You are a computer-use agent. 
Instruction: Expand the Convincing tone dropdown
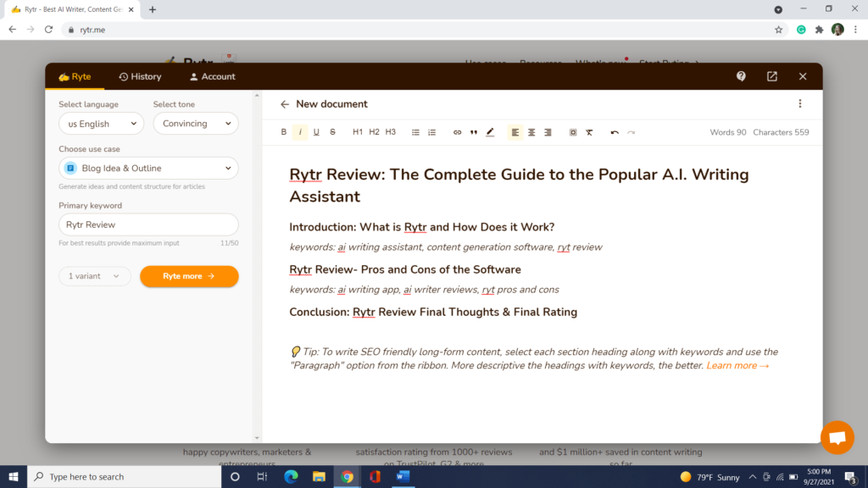pos(196,124)
